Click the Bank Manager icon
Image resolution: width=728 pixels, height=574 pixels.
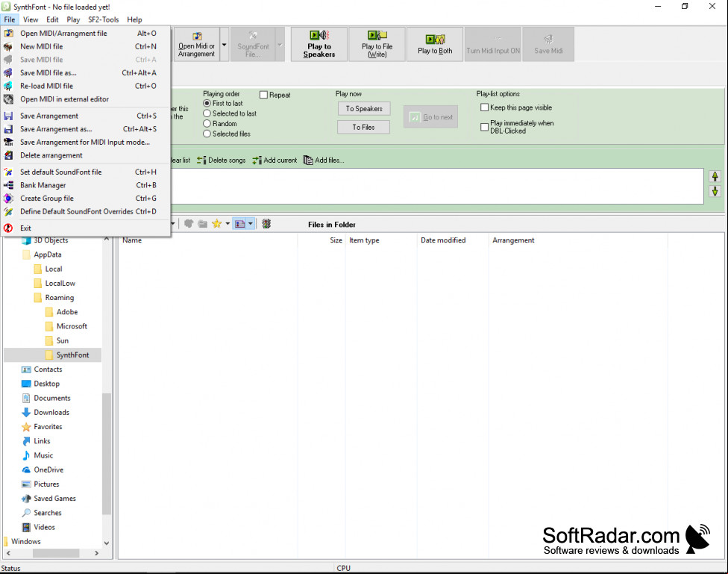point(8,185)
